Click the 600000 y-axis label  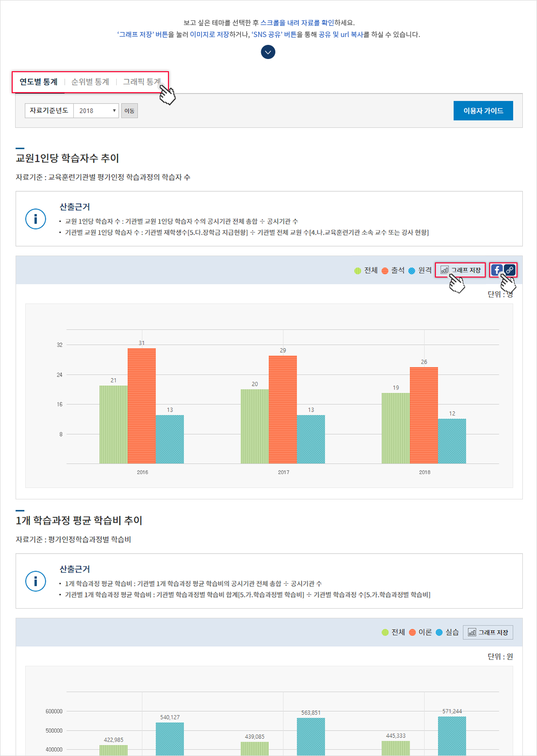click(x=54, y=712)
